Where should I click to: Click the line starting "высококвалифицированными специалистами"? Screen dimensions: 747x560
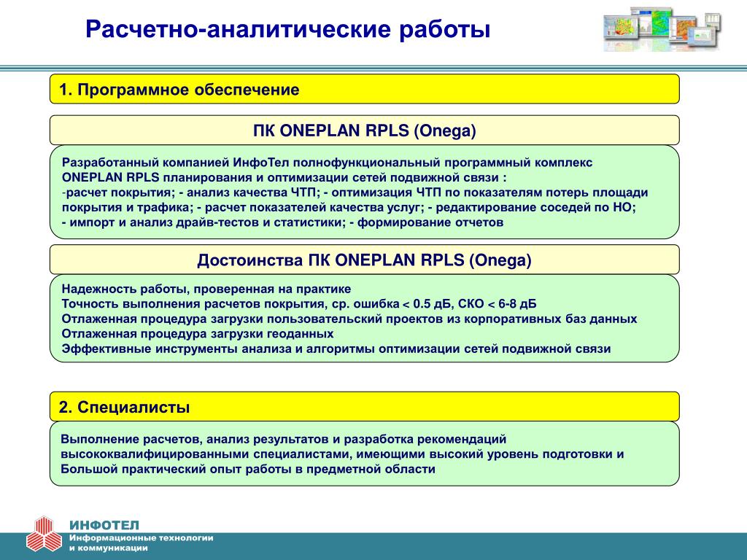342,454
